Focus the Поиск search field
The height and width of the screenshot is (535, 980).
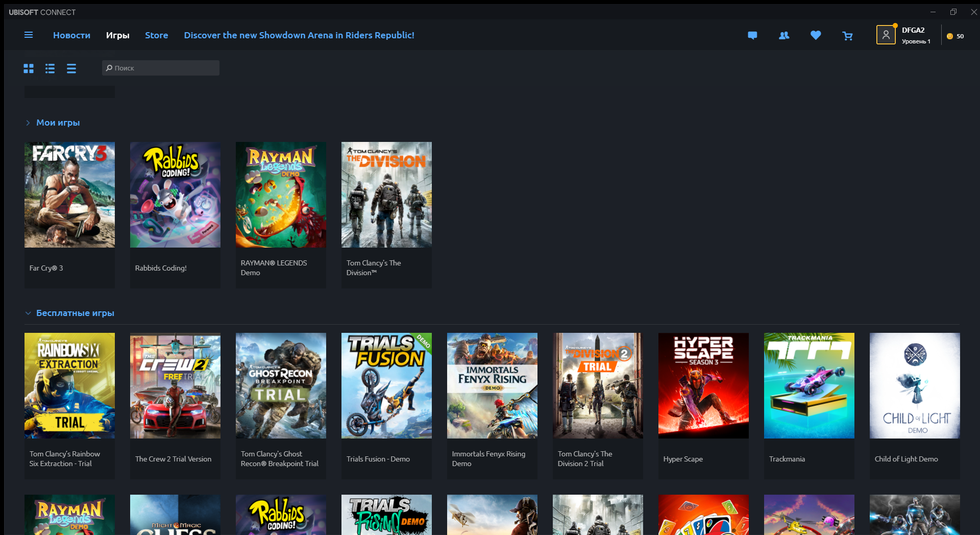161,68
